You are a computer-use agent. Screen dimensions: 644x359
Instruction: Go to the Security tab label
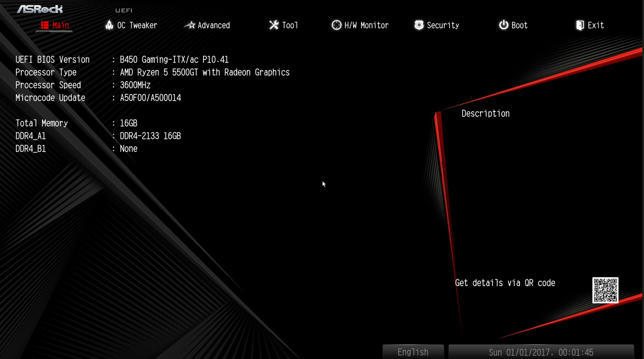443,26
